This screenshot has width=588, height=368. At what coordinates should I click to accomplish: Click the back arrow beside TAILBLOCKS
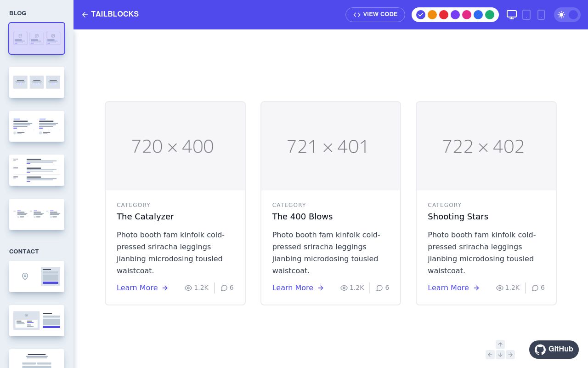tap(85, 15)
